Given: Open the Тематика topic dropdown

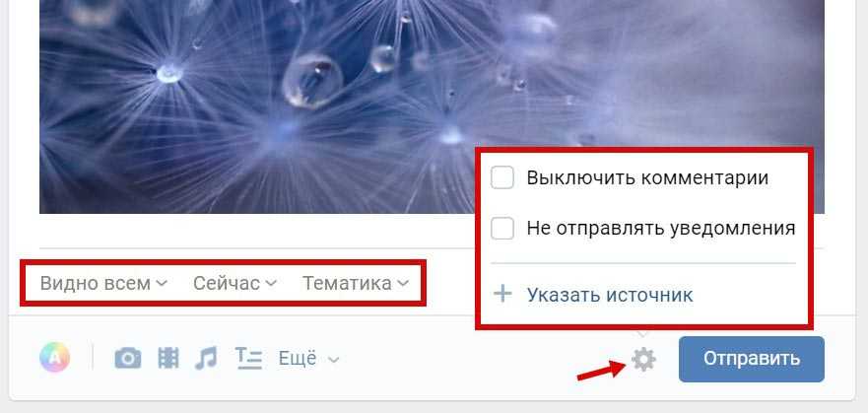Looking at the screenshot, I should coord(356,284).
